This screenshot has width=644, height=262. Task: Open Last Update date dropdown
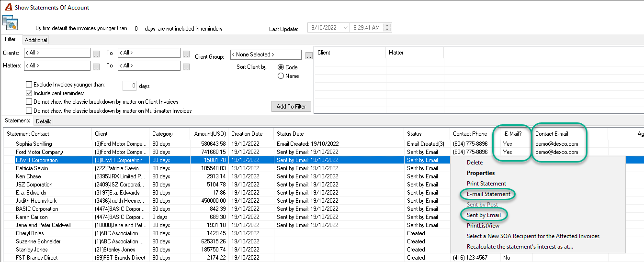click(x=346, y=28)
